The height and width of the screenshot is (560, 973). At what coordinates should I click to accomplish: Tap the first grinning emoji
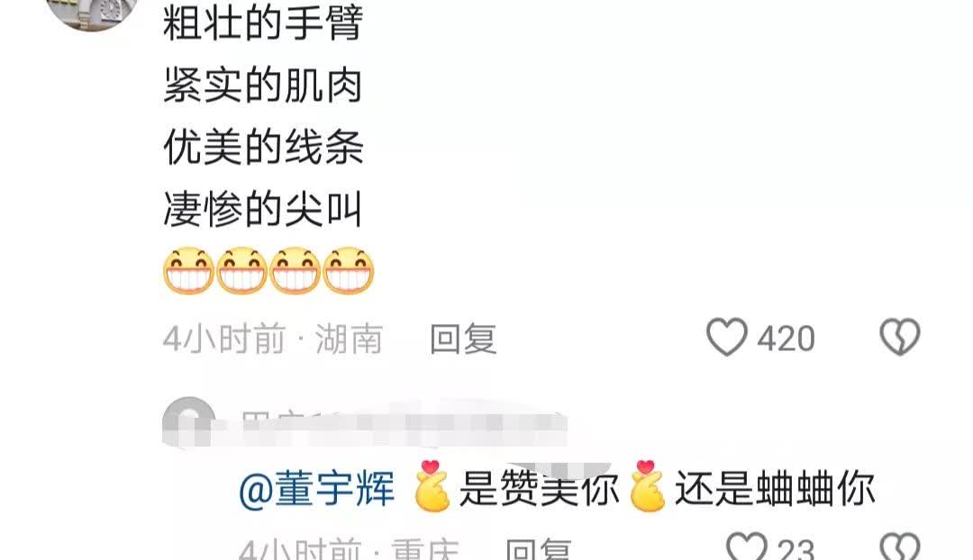point(188,270)
